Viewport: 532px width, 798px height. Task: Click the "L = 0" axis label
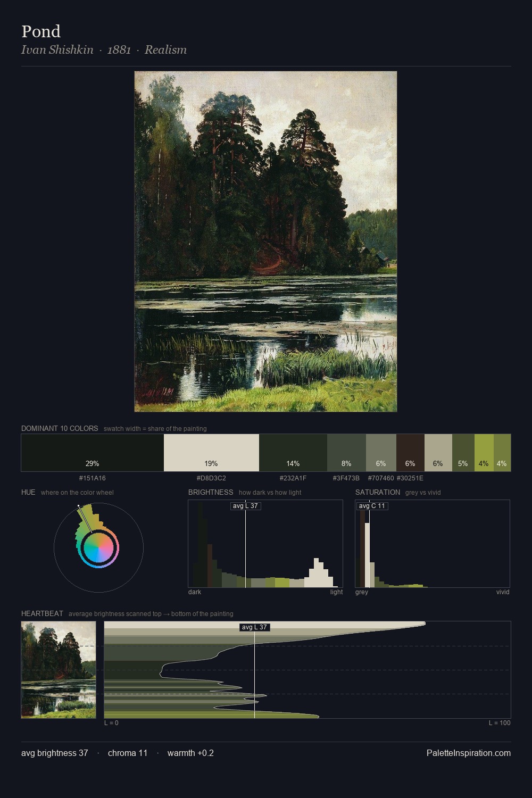(111, 723)
